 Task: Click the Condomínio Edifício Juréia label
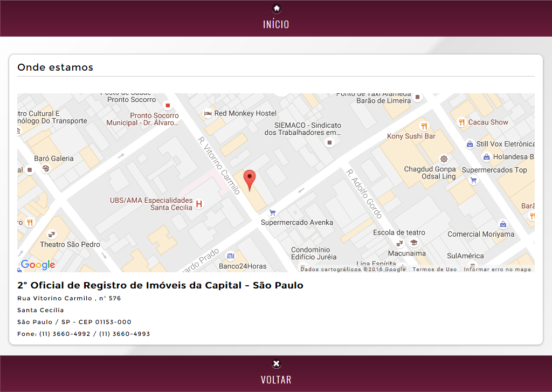[313, 253]
